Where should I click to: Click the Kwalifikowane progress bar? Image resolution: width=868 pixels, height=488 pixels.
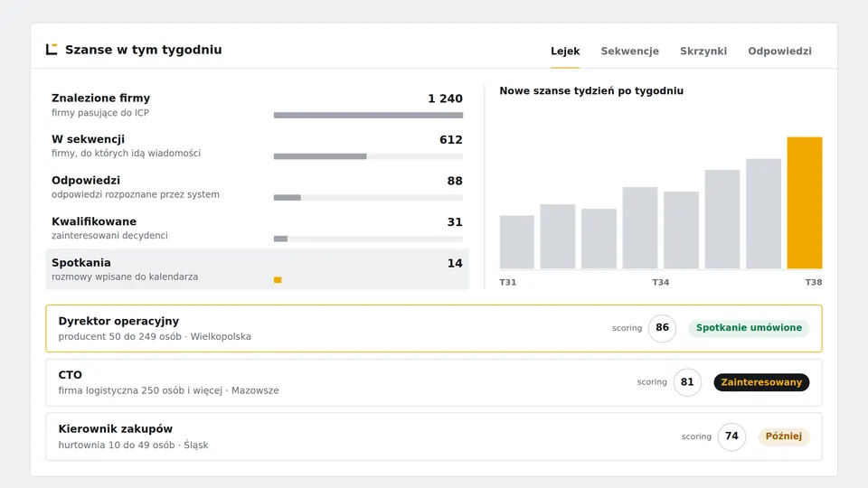point(368,239)
